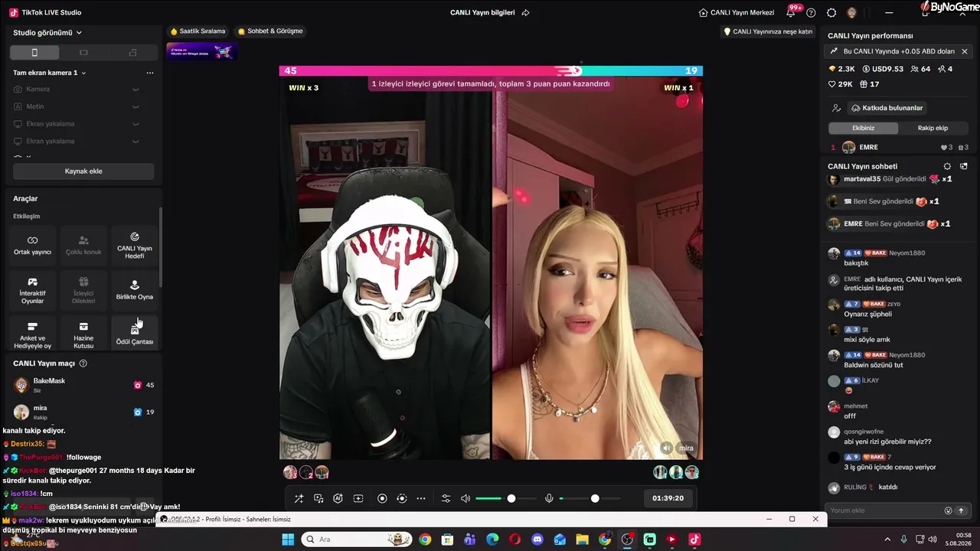The image size is (980, 551).
Task: Open the Windows Start menu
Action: (x=288, y=540)
